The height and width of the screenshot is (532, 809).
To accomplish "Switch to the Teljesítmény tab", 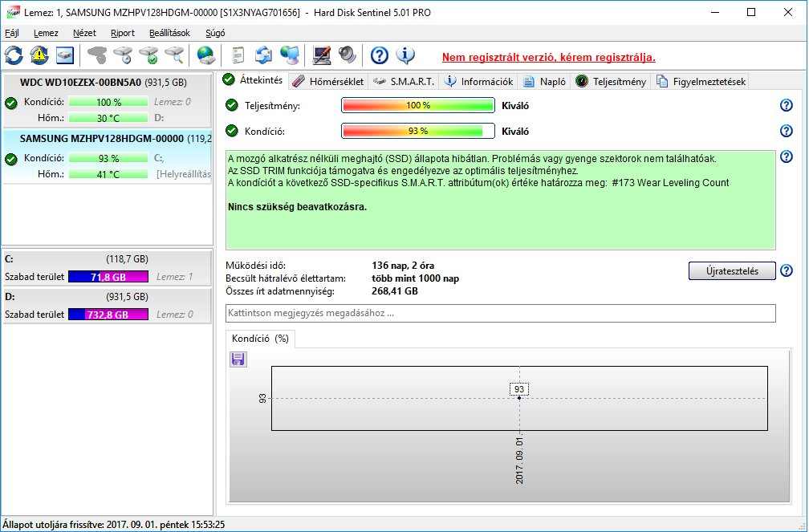I will [x=611, y=82].
